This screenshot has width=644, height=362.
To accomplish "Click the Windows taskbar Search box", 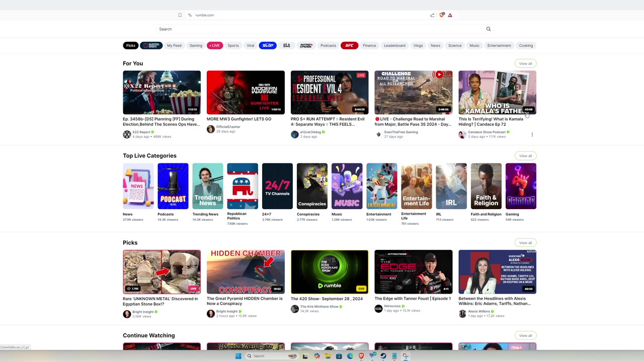I will pyautogui.click(x=272, y=356).
